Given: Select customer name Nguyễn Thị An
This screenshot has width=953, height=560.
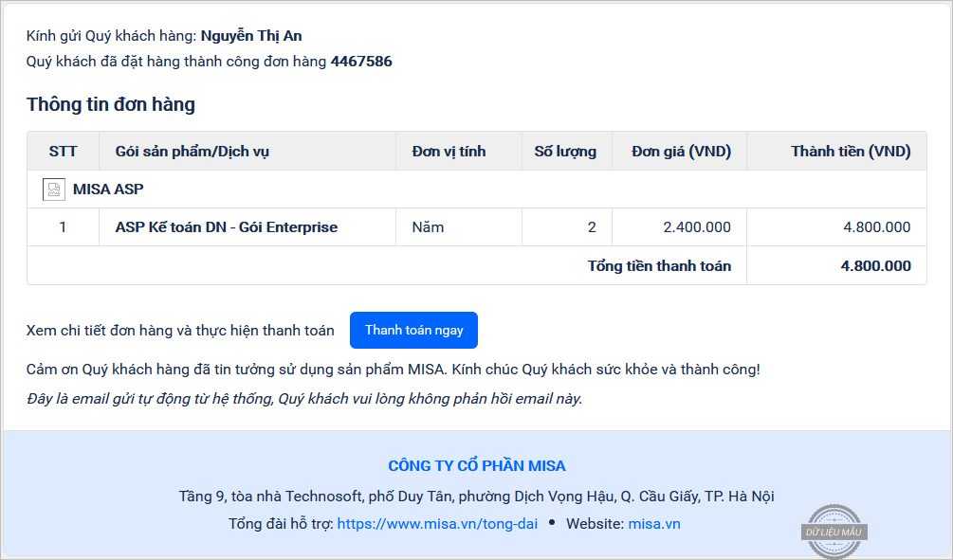Looking at the screenshot, I should (x=251, y=36).
